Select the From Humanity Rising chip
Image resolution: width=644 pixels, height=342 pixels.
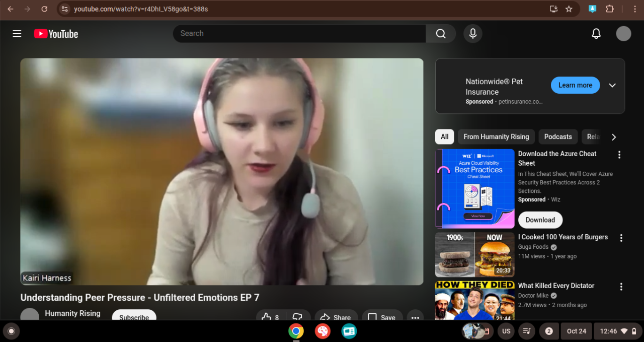pyautogui.click(x=496, y=136)
